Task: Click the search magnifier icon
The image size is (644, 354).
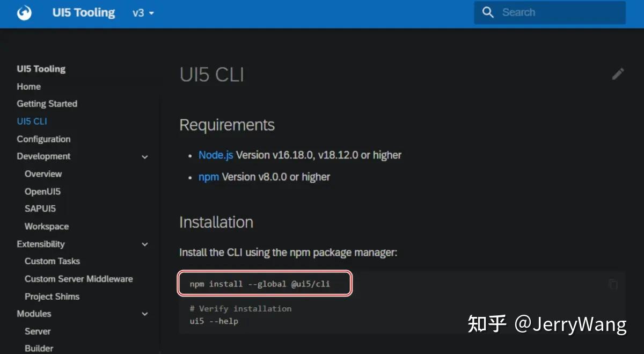Action: [x=488, y=12]
